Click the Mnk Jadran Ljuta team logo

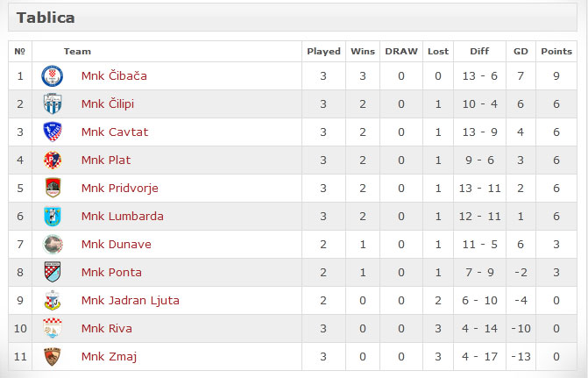[x=53, y=301]
